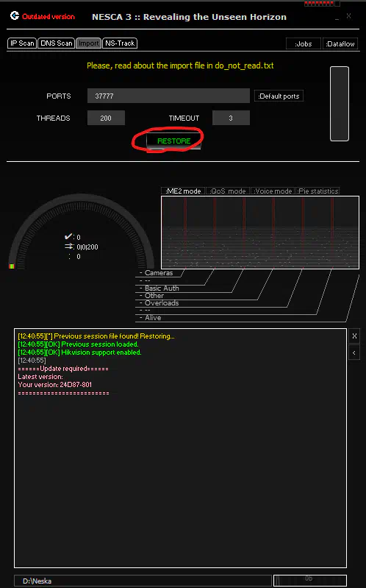The width and height of the screenshot is (366, 588).
Task: Close the NESCA window
Action: click(349, 16)
